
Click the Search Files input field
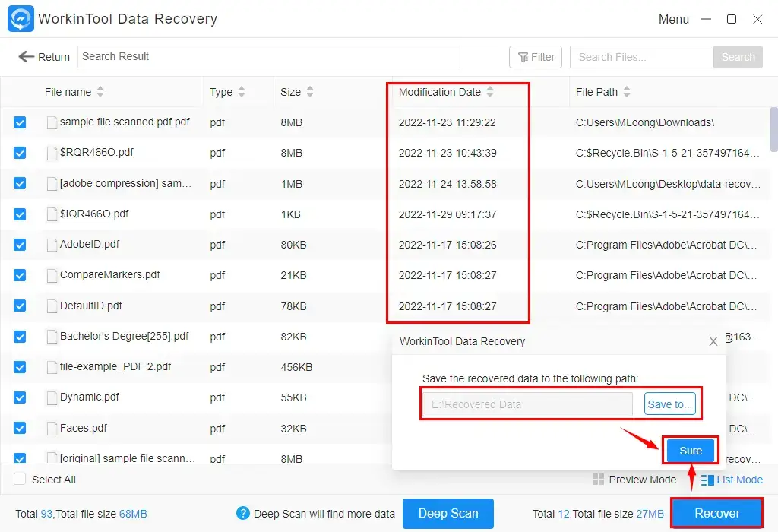tap(641, 57)
